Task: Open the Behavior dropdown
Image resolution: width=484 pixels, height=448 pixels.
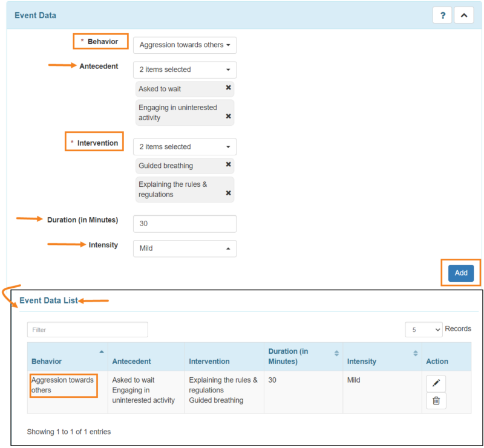Action: click(185, 45)
